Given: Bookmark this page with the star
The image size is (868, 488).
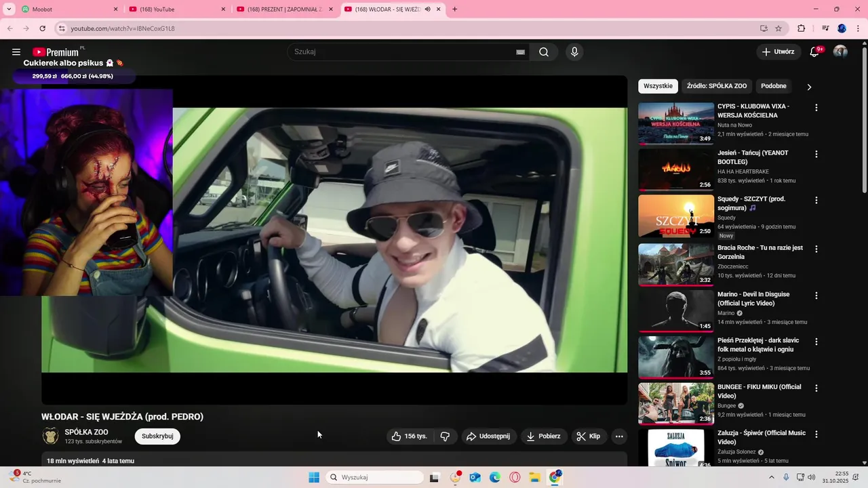Looking at the screenshot, I should [x=778, y=28].
